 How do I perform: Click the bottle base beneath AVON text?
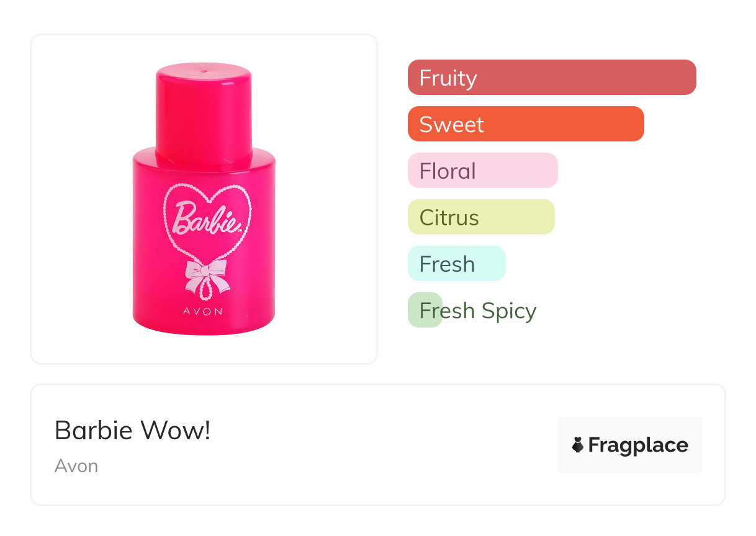pyautogui.click(x=204, y=326)
